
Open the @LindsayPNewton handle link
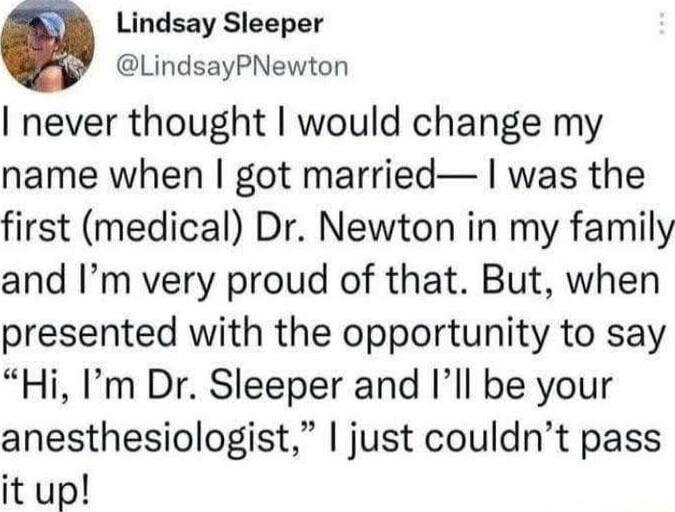pos(232,67)
